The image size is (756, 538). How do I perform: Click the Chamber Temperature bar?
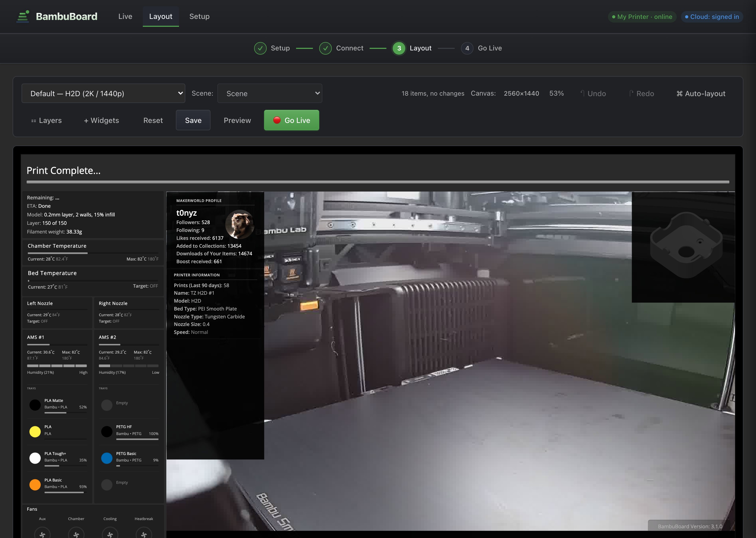tap(93, 253)
